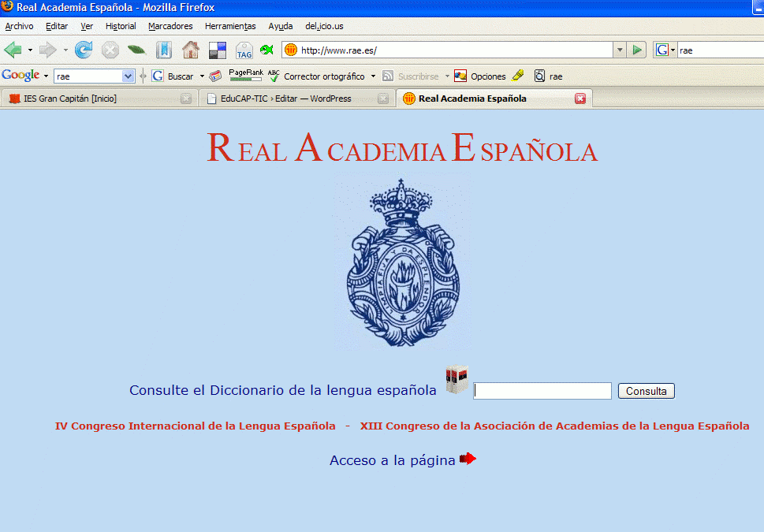
Task: Expand the address bar history dropdown
Action: pyautogui.click(x=619, y=50)
